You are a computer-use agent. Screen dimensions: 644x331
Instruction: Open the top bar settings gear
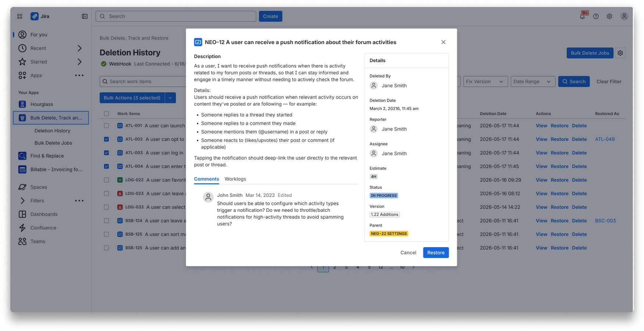(609, 16)
